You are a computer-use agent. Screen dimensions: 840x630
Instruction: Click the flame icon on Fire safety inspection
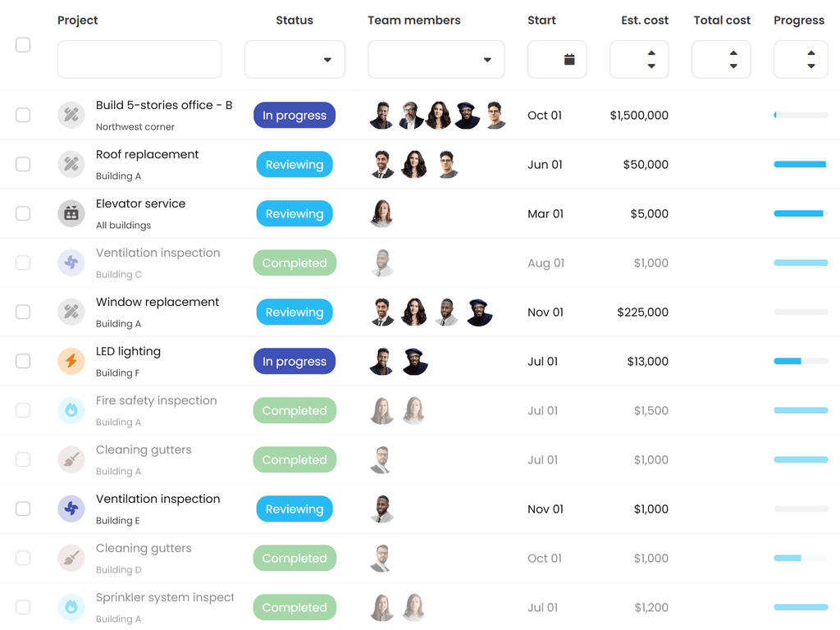pyautogui.click(x=71, y=410)
